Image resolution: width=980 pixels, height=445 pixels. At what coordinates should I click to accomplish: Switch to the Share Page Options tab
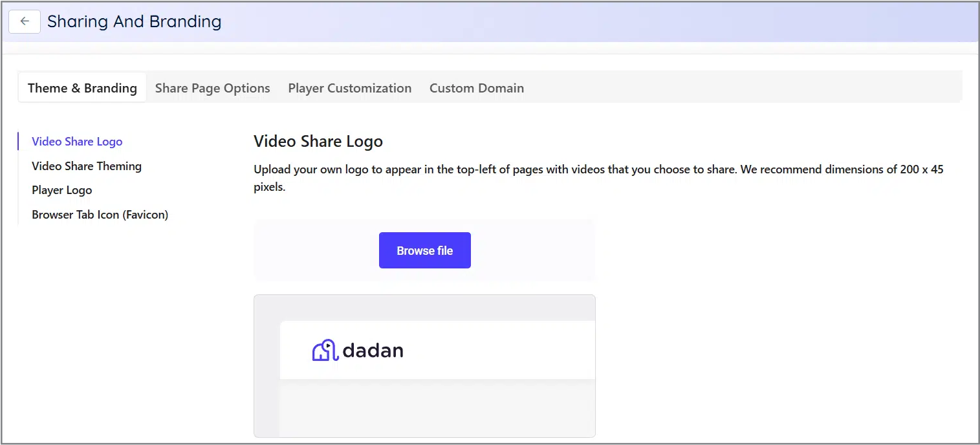pos(212,87)
